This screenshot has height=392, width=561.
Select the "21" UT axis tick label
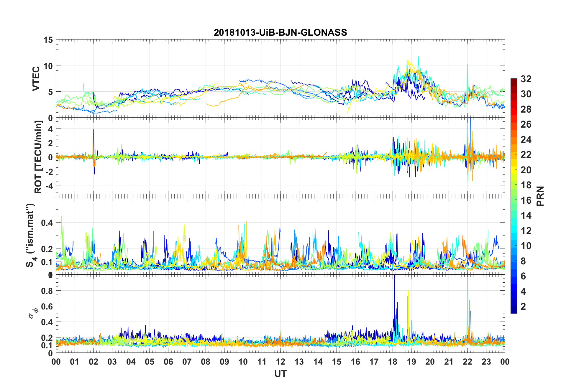(x=449, y=362)
